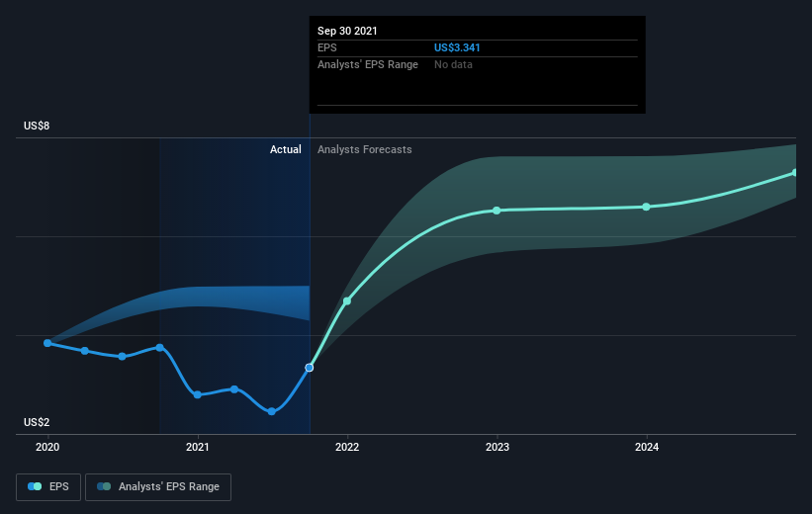Click the 2021 x-axis label

198,446
